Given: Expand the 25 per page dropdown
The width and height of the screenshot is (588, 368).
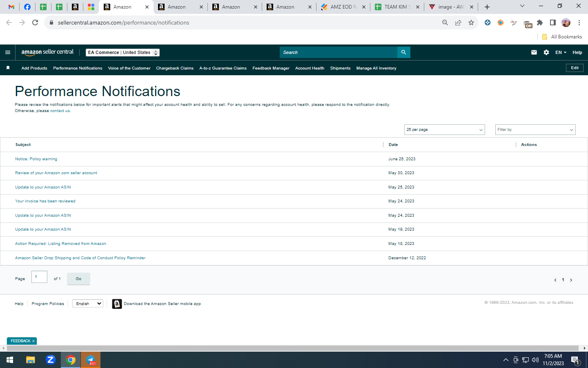Looking at the screenshot, I should (444, 130).
